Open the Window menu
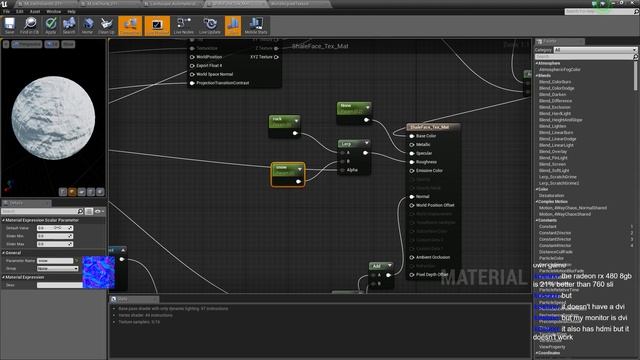This screenshot has height=360, width=640. [x=53, y=11]
